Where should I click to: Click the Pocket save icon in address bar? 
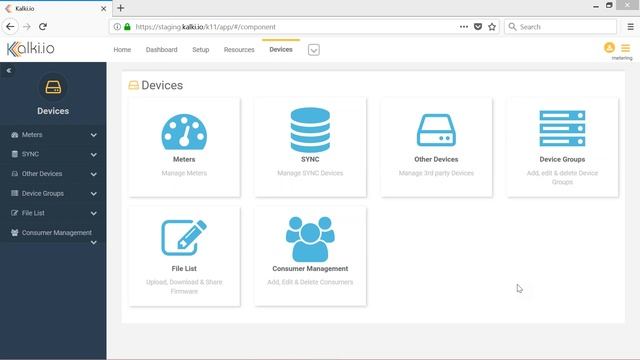click(x=478, y=27)
